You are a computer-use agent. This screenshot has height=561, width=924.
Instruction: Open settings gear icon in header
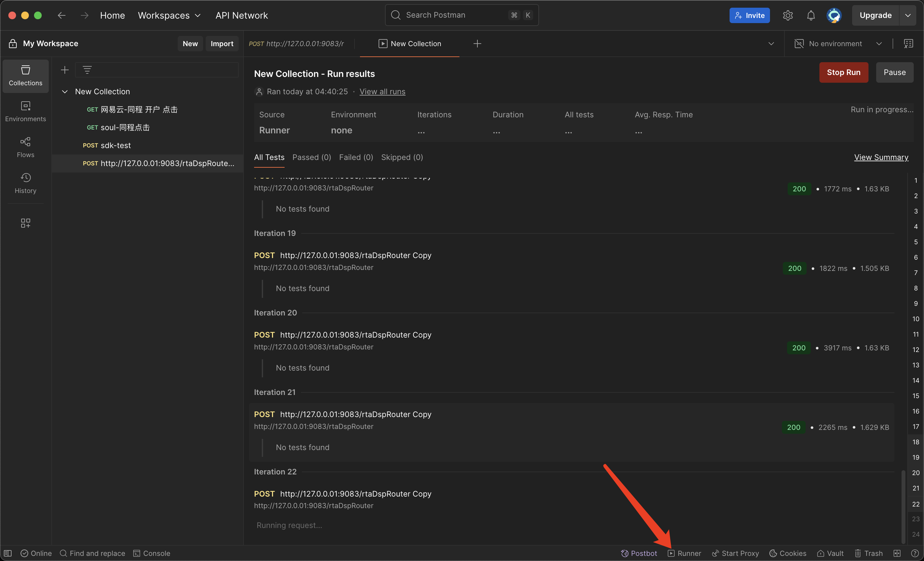tap(788, 15)
